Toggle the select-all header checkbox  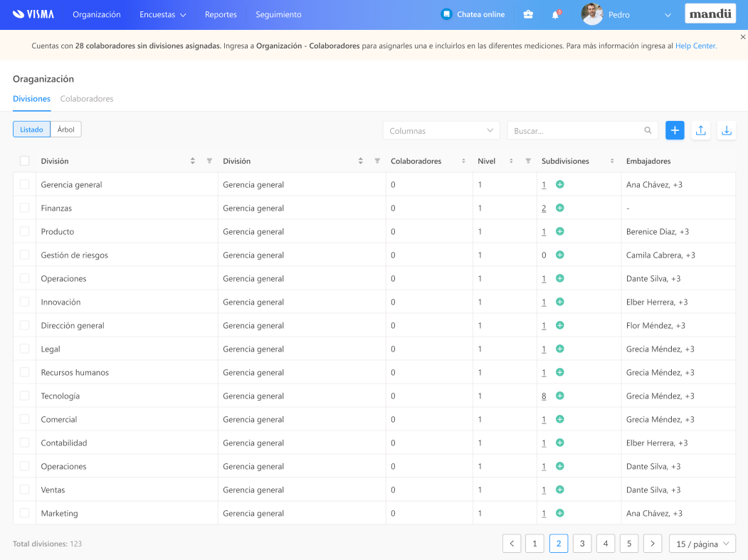click(x=24, y=161)
